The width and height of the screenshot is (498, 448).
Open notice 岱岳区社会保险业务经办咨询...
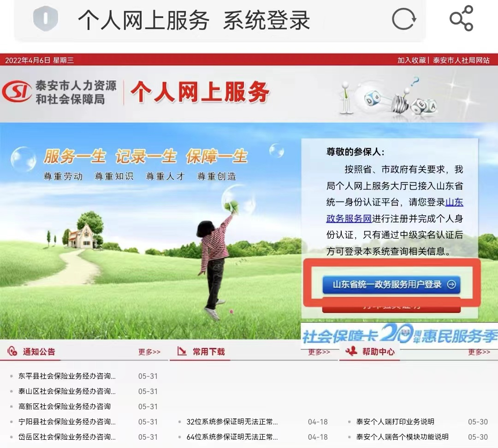67,437
